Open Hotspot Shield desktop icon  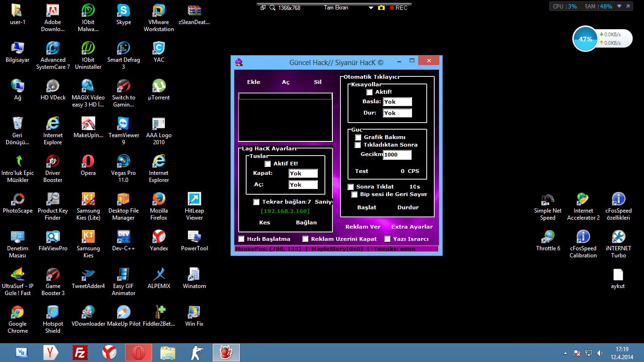pos(53,319)
